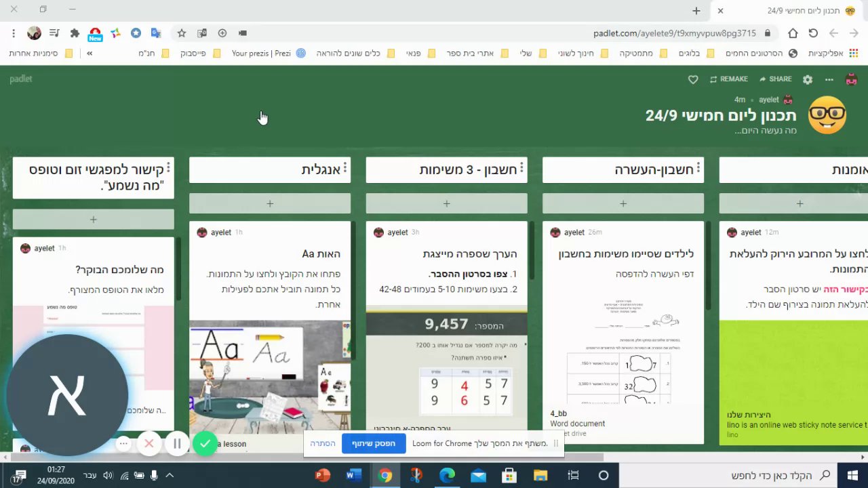This screenshot has height=488, width=868.
Task: Finish the Loom recording with the green check
Action: point(205,444)
